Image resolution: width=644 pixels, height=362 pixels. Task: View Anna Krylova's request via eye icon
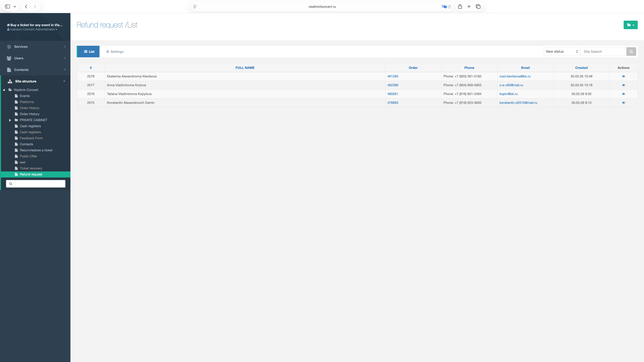[x=623, y=85]
